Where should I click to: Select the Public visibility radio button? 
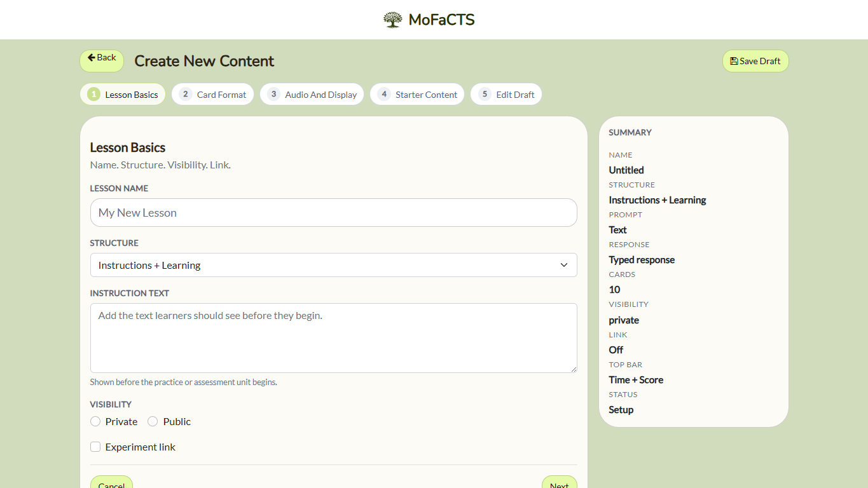[x=153, y=421]
